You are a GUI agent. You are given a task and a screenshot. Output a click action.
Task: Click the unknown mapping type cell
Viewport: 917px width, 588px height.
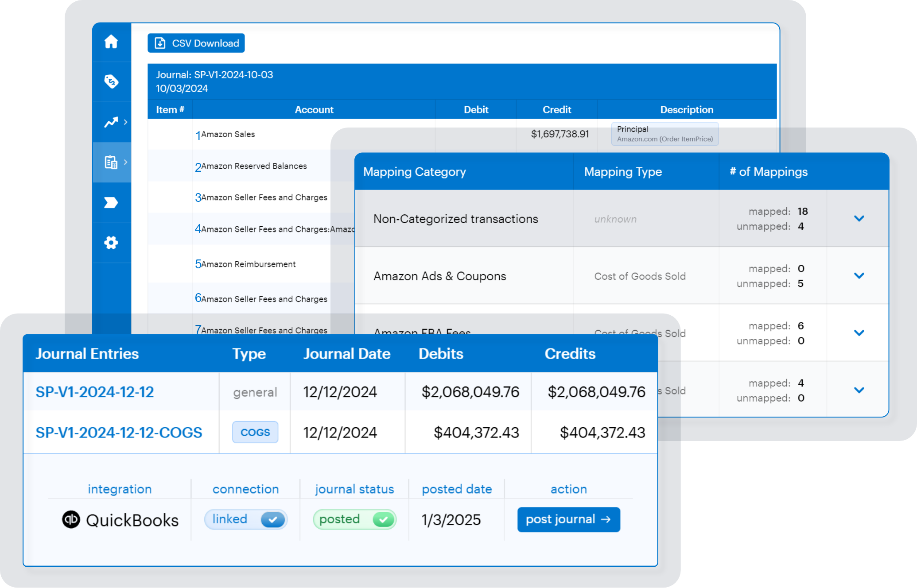(615, 219)
